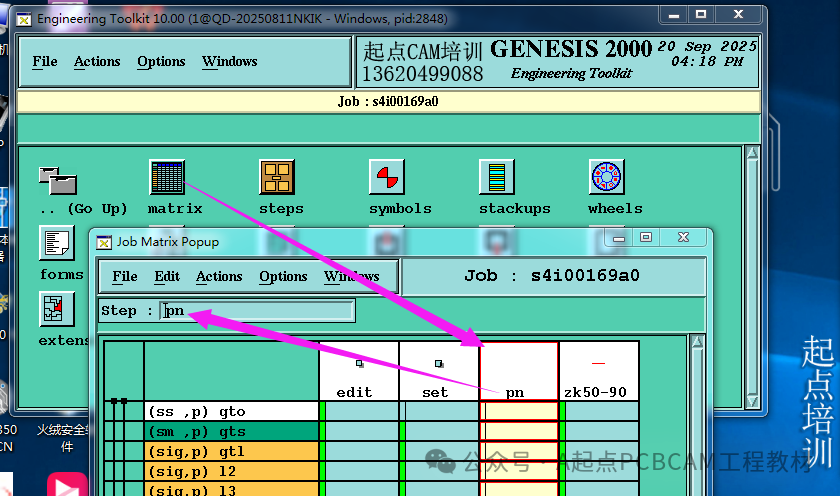840x496 pixels.
Task: Click the pn cell in gto row
Action: 521,411
